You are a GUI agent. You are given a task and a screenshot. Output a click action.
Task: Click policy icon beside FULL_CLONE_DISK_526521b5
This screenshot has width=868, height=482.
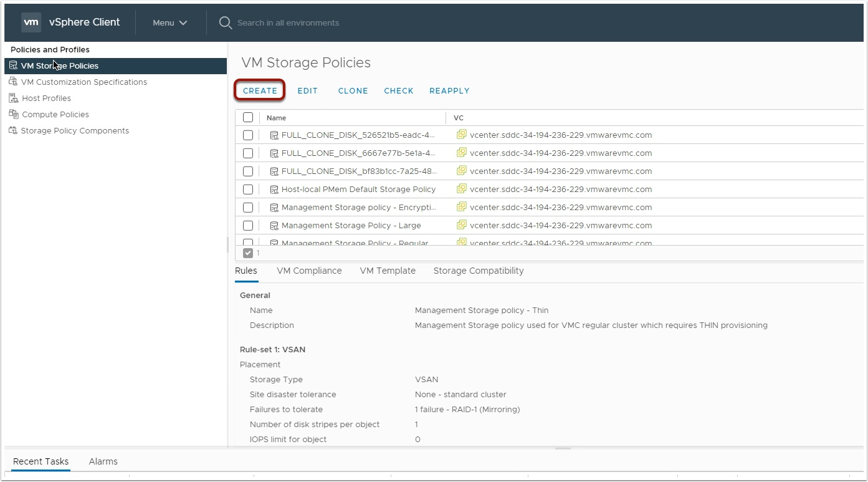(274, 135)
